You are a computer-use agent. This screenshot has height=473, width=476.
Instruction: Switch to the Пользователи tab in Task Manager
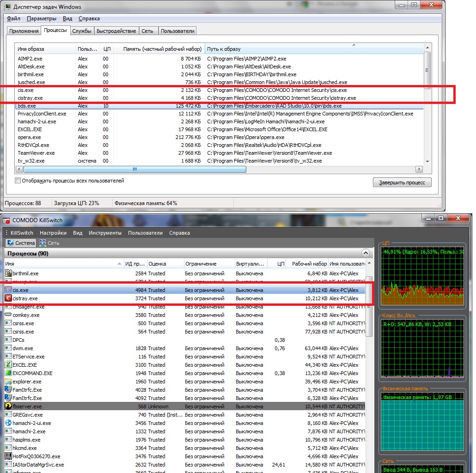(177, 31)
